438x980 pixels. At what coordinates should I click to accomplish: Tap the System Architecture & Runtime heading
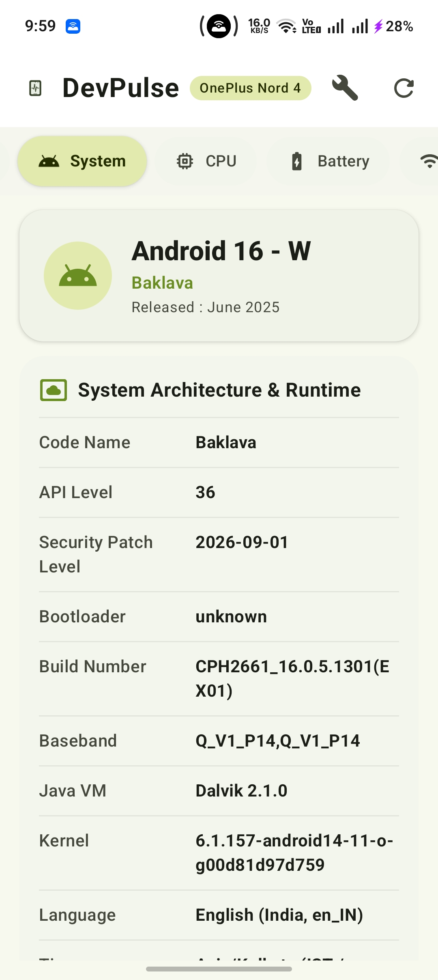pos(219,390)
